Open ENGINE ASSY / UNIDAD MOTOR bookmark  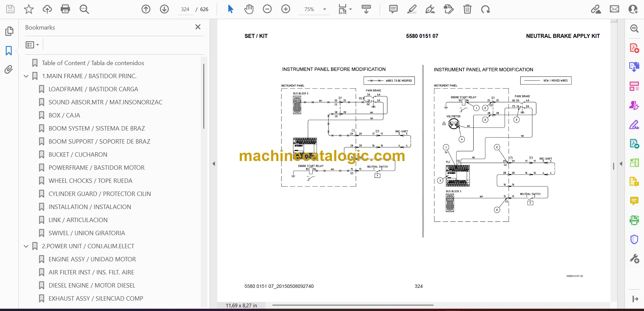92,259
